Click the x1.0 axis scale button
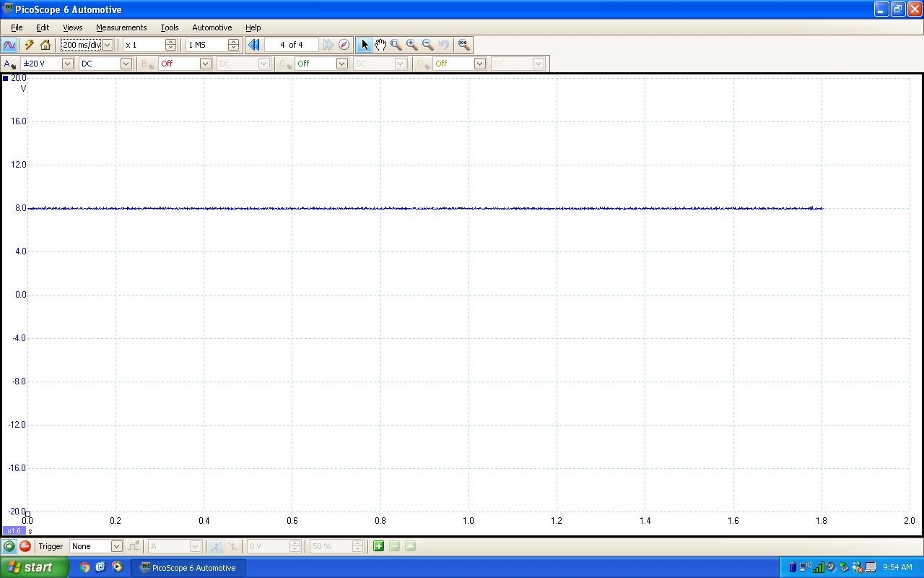The image size is (924, 578). (x=14, y=530)
